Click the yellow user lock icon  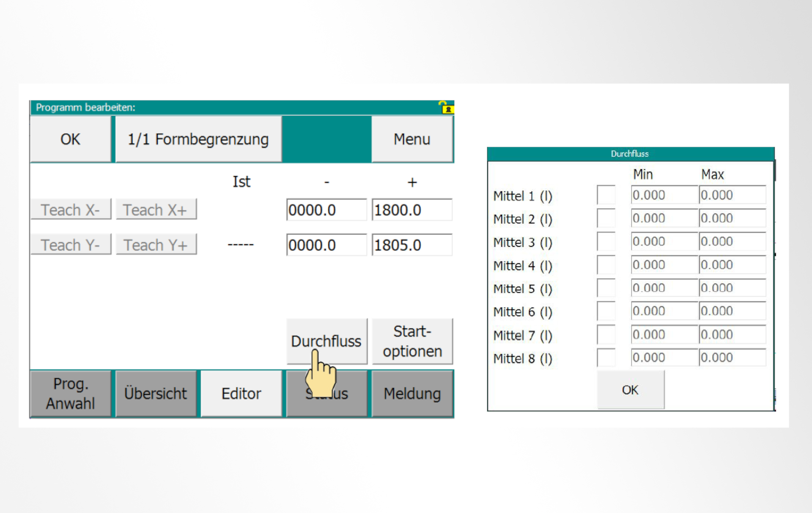447,108
